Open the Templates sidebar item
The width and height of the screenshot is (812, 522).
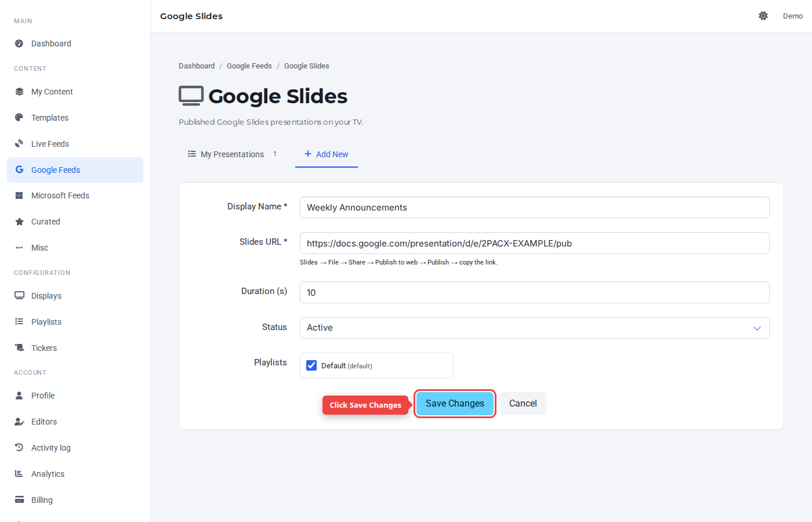coord(75,118)
